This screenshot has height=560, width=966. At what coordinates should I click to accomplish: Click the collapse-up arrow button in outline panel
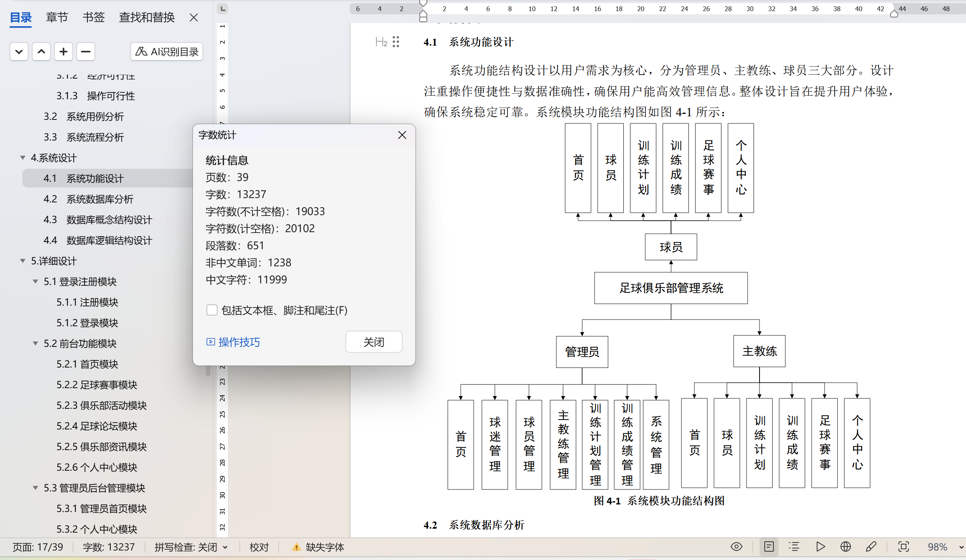[41, 52]
